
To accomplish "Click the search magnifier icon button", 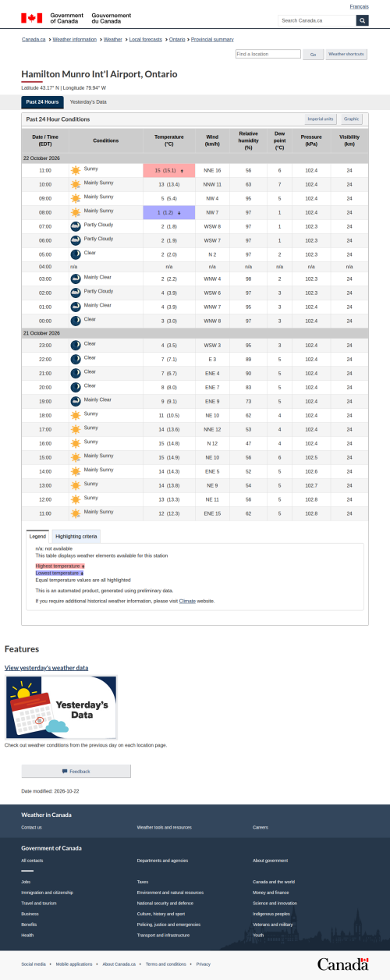I will click(x=362, y=20).
